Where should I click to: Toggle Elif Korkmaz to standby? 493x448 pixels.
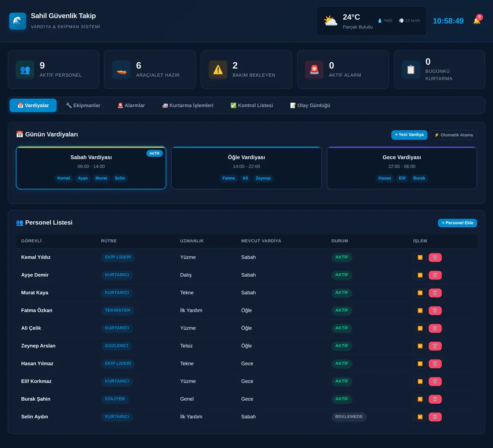tap(420, 381)
